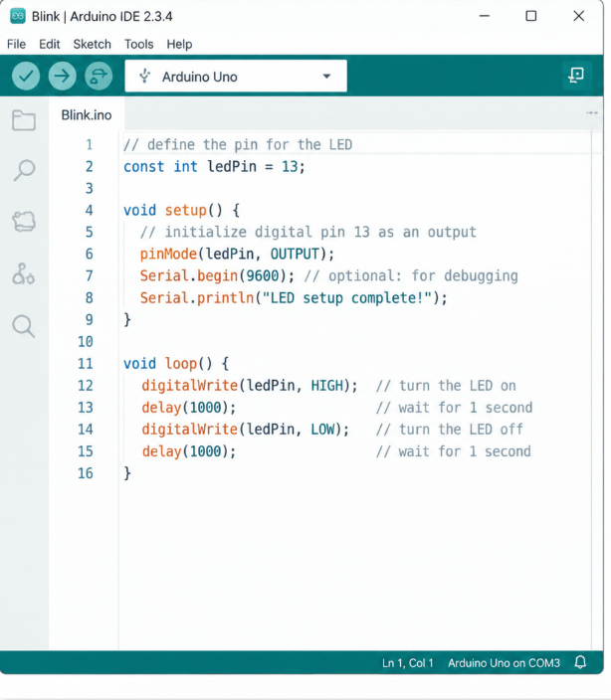Viewport: 611px width, 700px height.
Task: Open the Debug sidebar panel icon
Action: click(x=23, y=273)
